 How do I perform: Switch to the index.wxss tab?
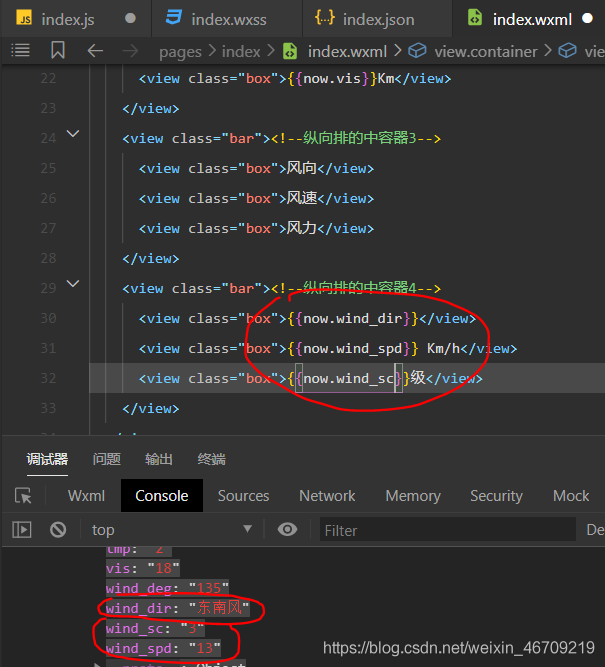coord(227,19)
